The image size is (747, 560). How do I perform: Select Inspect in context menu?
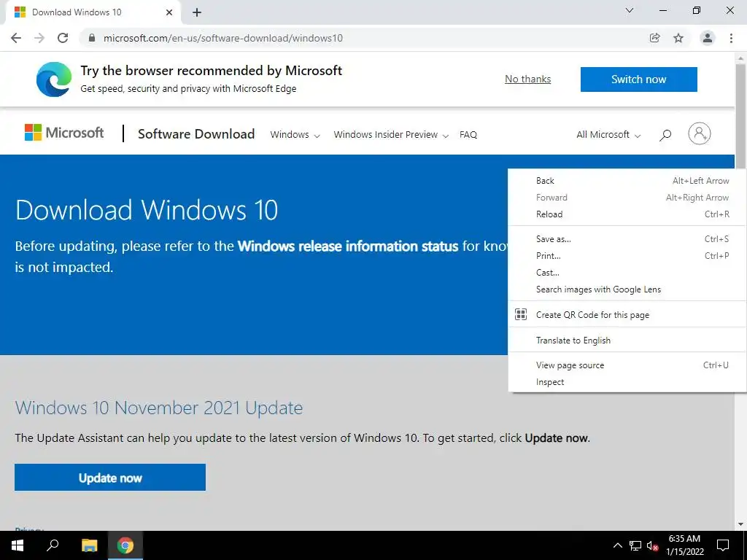627,382
